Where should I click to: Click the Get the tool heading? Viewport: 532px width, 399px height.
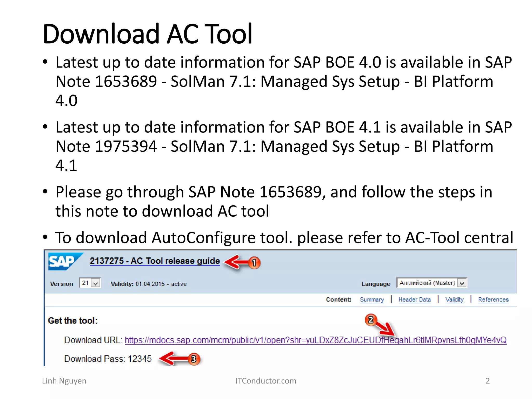point(73,321)
